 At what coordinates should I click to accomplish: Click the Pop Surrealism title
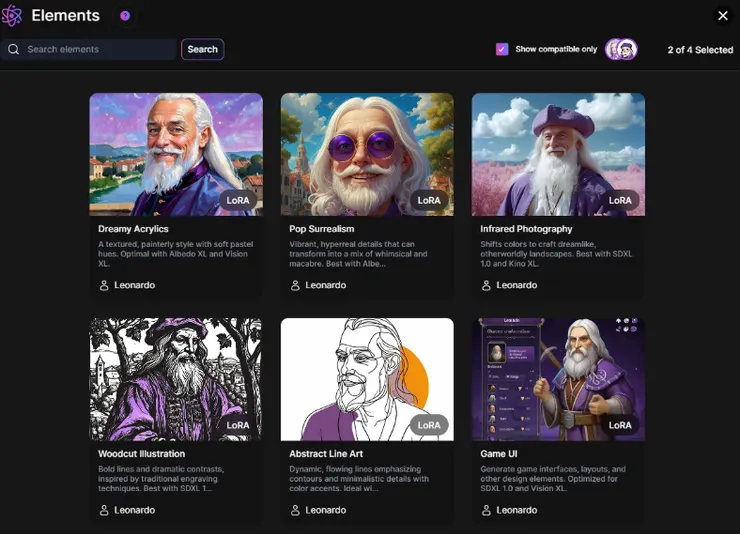[x=321, y=229]
